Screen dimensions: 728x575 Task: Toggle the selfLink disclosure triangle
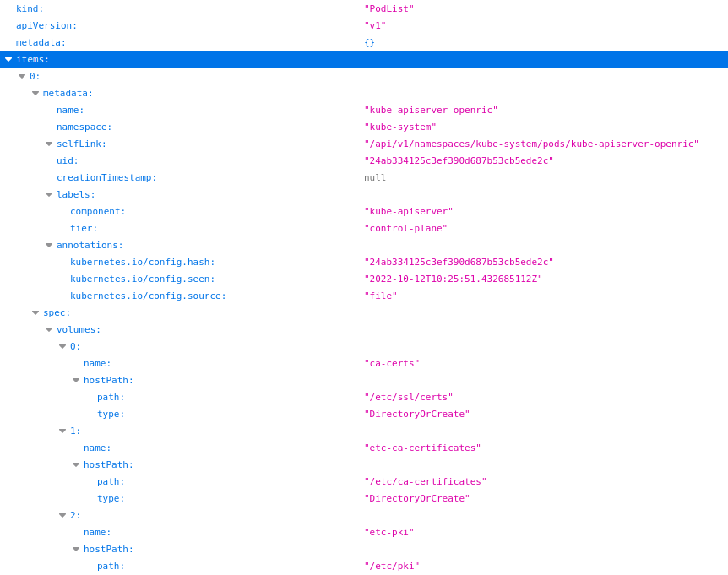coord(49,144)
